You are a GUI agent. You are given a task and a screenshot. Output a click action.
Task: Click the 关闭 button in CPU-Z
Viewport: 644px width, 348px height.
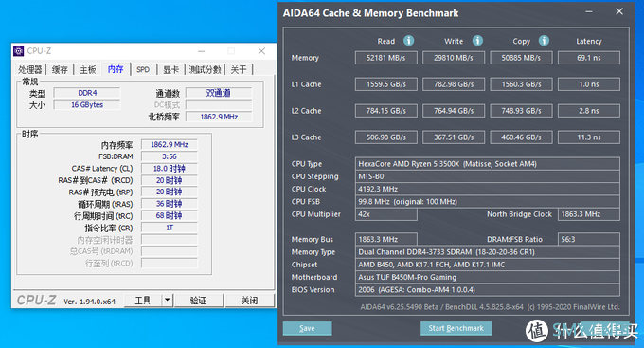click(x=249, y=301)
